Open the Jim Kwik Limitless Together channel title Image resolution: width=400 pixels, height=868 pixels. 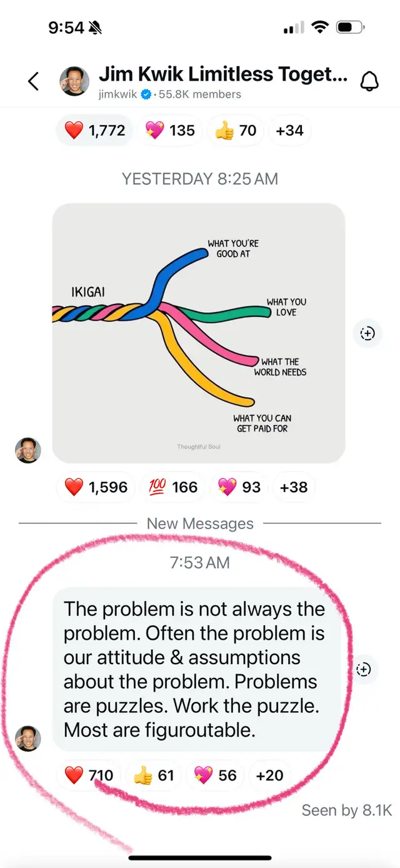223,74
